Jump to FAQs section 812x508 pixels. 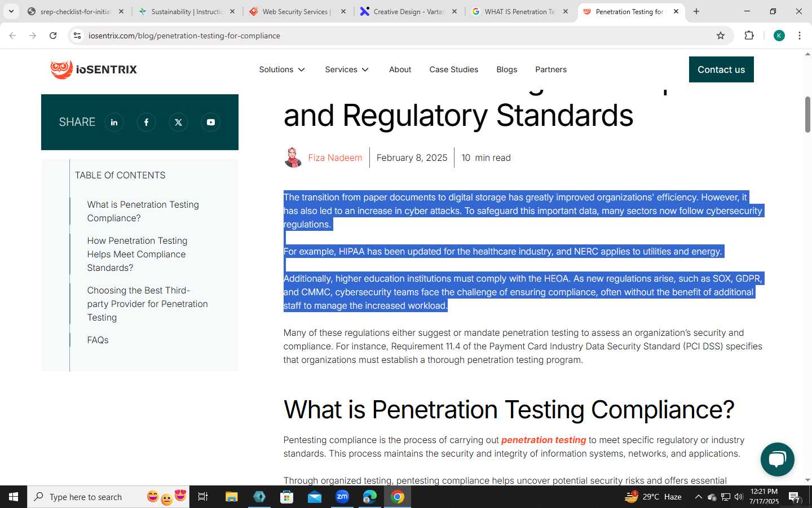[x=98, y=340]
